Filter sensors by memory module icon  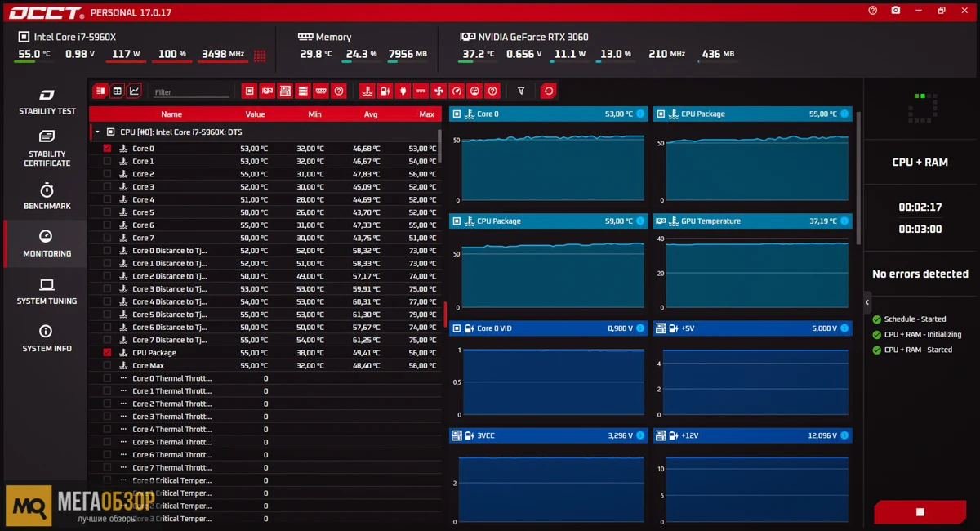coord(321,91)
